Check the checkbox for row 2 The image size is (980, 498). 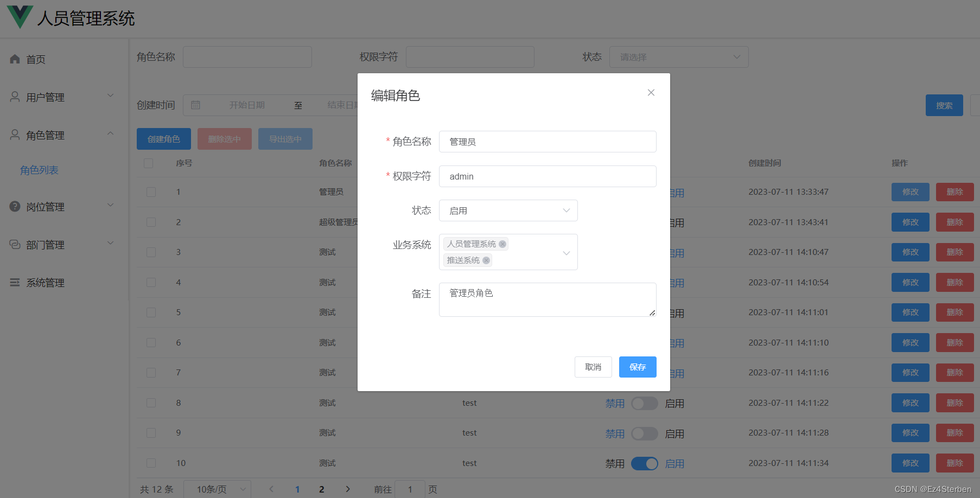pos(151,222)
